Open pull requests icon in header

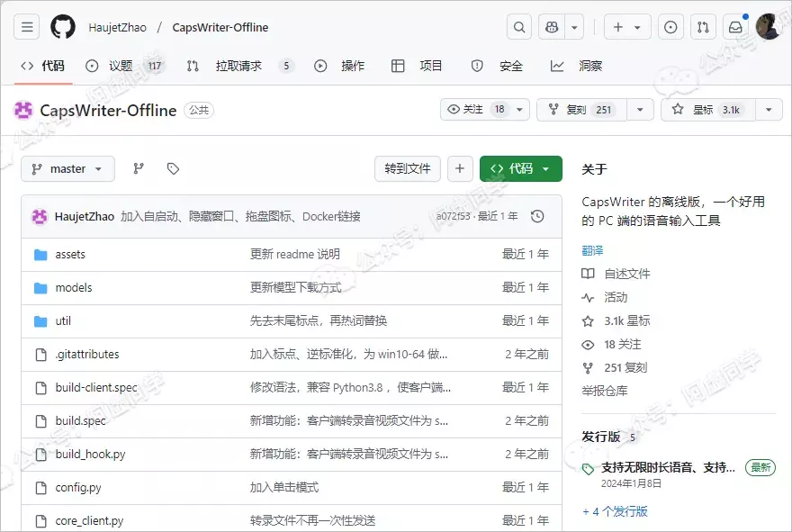coord(704,27)
